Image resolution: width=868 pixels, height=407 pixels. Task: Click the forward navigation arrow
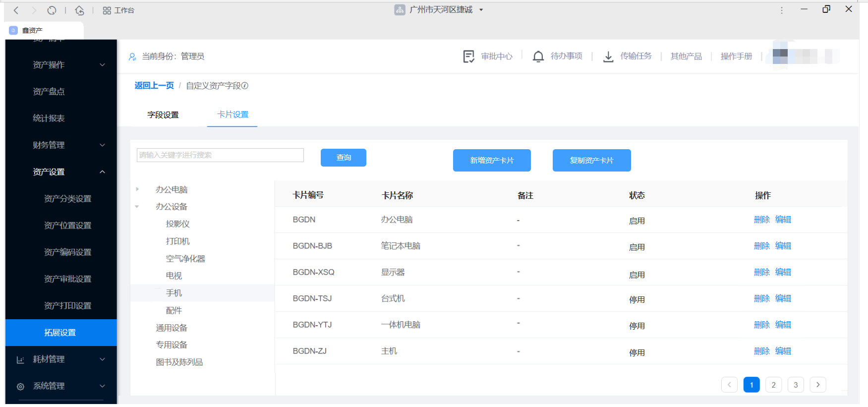pyautogui.click(x=34, y=10)
